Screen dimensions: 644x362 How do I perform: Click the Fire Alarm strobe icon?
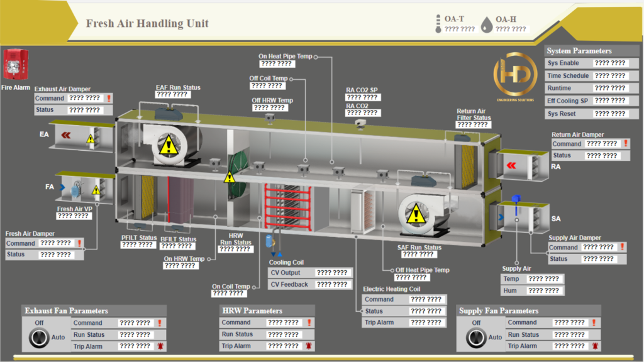14,65
